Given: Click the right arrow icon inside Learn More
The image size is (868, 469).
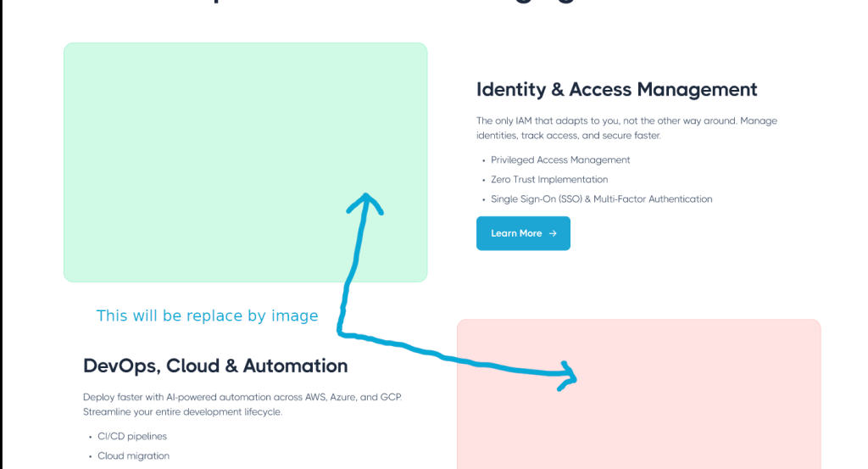Looking at the screenshot, I should [553, 233].
